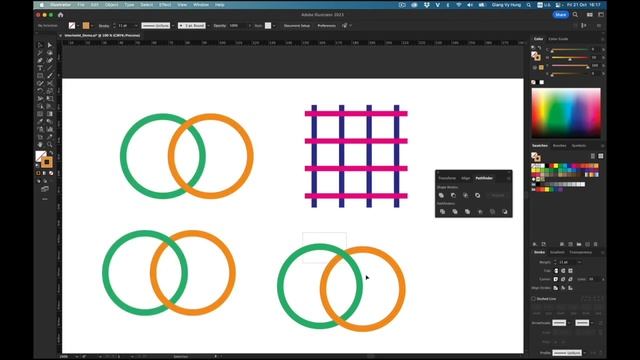Screen dimensions: 640x360
Task: Click the Share button
Action: coord(560,15)
